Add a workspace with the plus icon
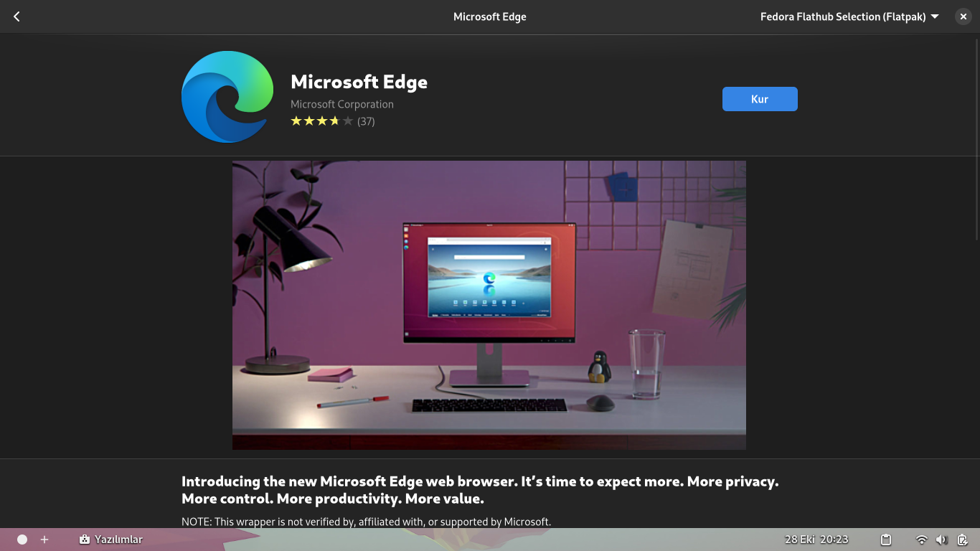Image resolution: width=980 pixels, height=551 pixels. 44,540
